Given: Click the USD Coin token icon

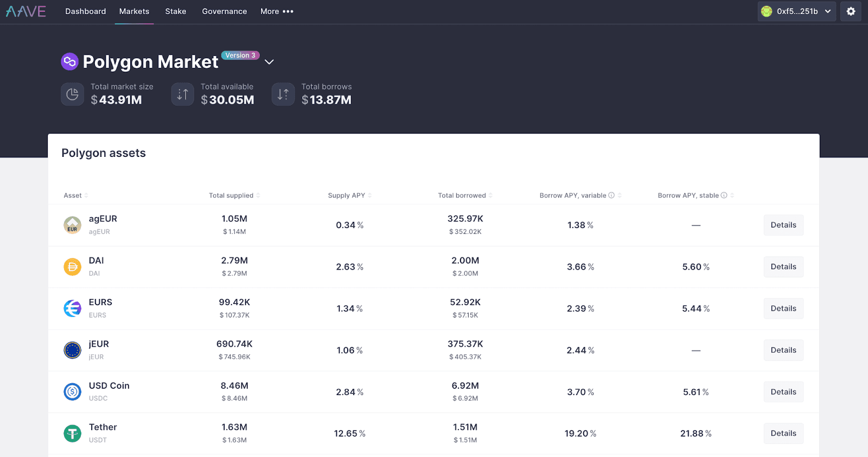Looking at the screenshot, I should click(x=72, y=391).
